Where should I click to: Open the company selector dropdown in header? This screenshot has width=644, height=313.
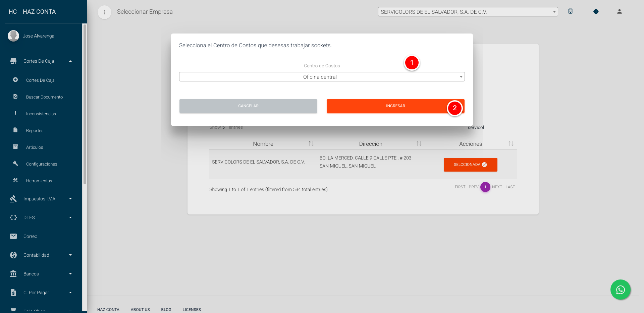tap(468, 12)
